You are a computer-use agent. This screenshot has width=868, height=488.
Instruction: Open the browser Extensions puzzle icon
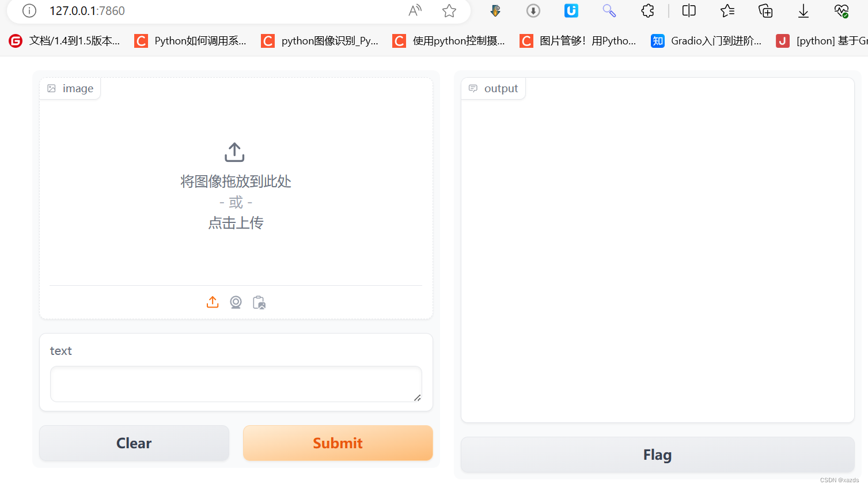click(647, 10)
